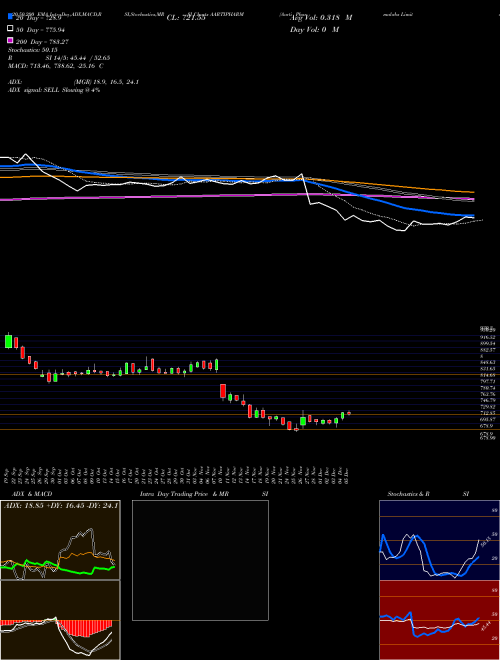Open the blue Stochastics chart panel
Image resolution: width=500 pixels, height=660 pixels.
439,540
